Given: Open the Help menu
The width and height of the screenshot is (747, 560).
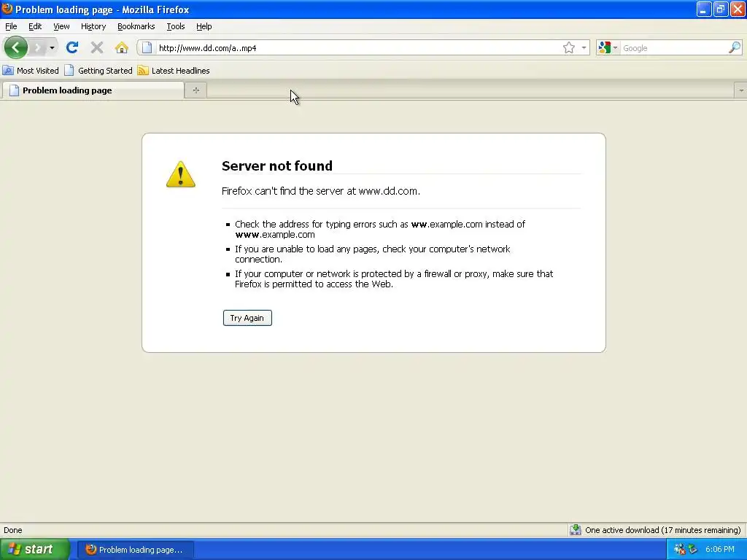Looking at the screenshot, I should [204, 26].
